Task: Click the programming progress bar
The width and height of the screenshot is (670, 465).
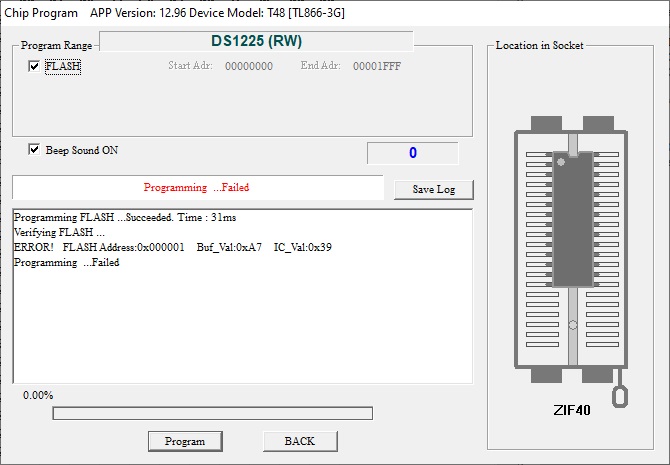Action: (x=212, y=413)
